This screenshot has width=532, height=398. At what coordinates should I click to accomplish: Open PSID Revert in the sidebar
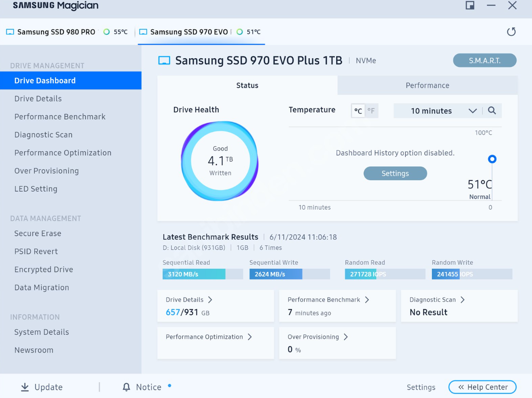click(x=36, y=251)
